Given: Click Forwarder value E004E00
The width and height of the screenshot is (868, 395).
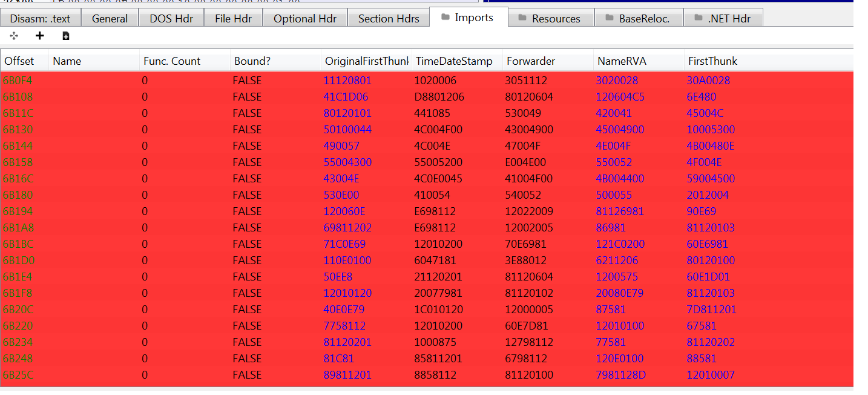Looking at the screenshot, I should (525, 162).
